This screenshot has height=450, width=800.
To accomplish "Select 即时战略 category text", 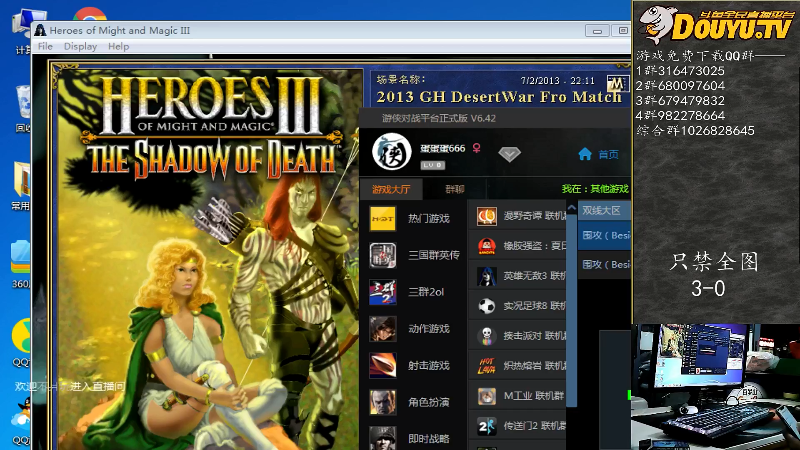I will pos(429,438).
